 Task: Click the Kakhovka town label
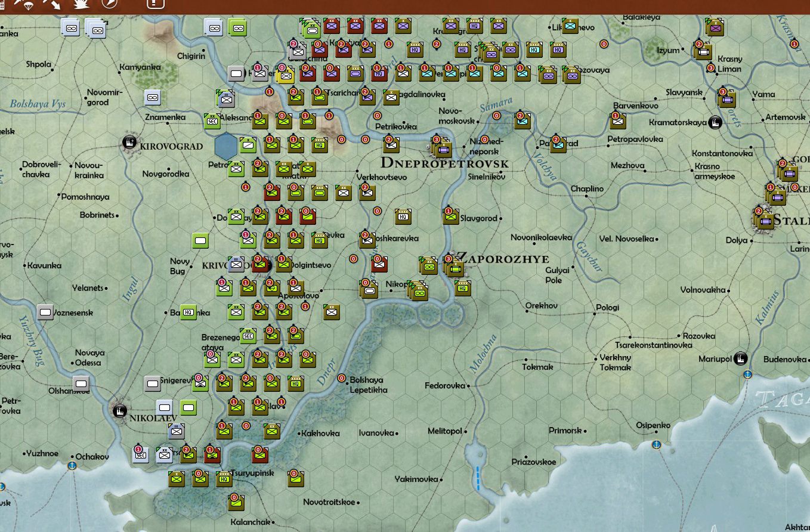point(320,434)
